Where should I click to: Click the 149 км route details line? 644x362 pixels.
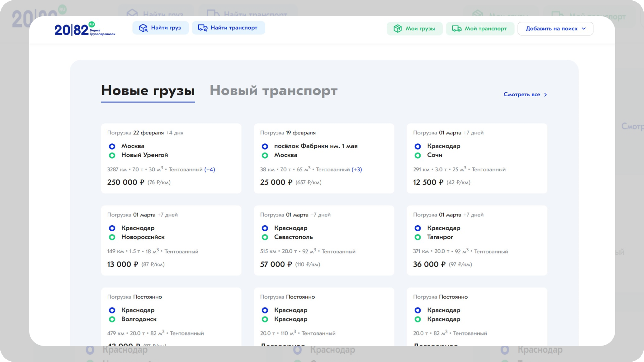point(153,251)
